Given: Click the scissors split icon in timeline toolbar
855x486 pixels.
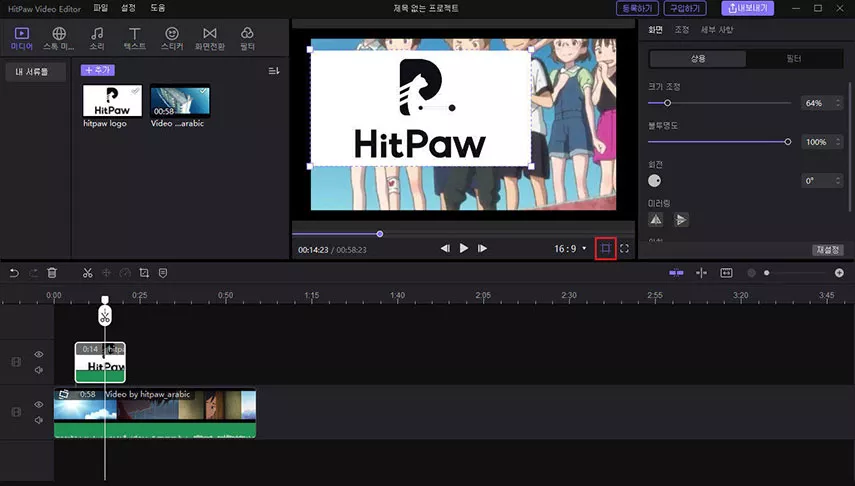Looking at the screenshot, I should click(87, 273).
